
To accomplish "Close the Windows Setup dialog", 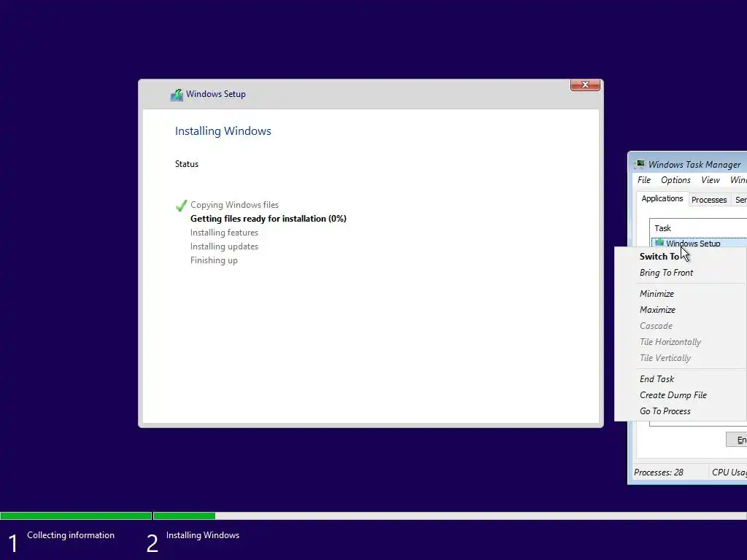I will 585,85.
